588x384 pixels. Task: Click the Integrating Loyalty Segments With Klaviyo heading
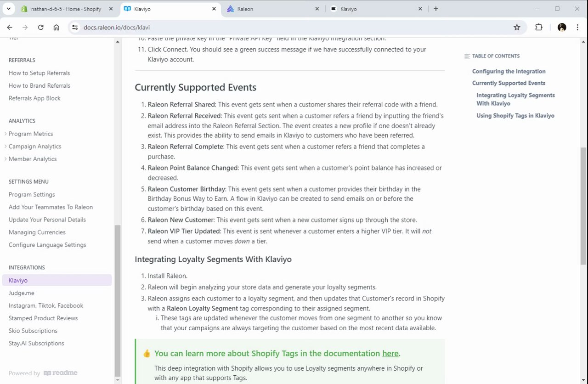[213, 260]
